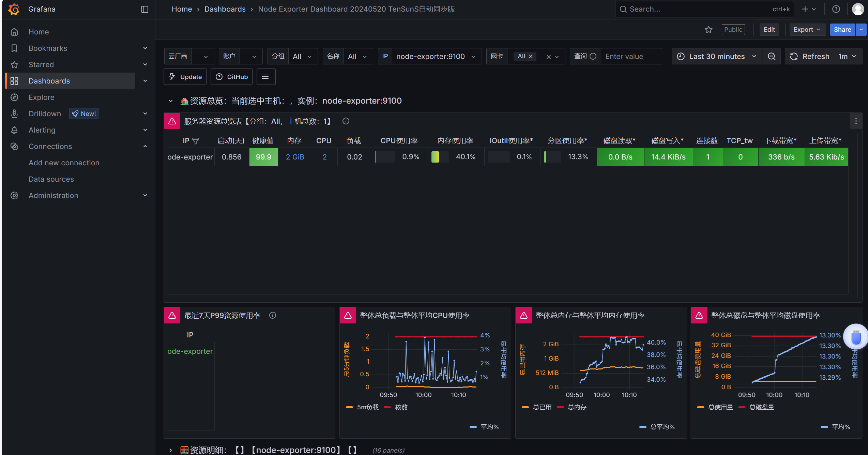This screenshot has height=455, width=868.
Task: Go to Home breadcrumb
Action: [182, 9]
